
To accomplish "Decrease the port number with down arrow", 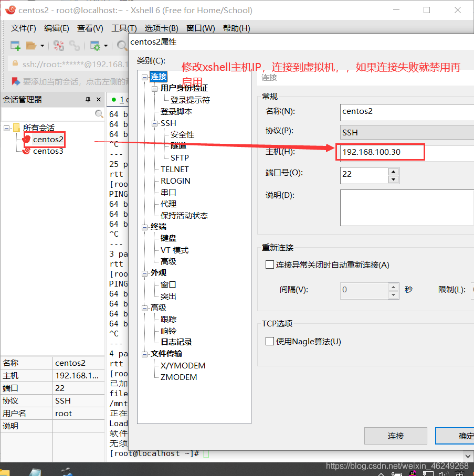I will point(393,179).
